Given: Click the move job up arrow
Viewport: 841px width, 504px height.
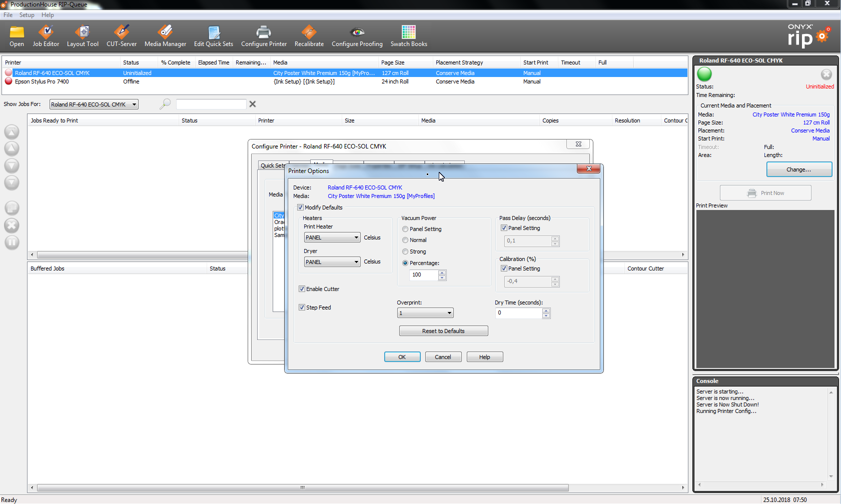Looking at the screenshot, I should 12,148.
